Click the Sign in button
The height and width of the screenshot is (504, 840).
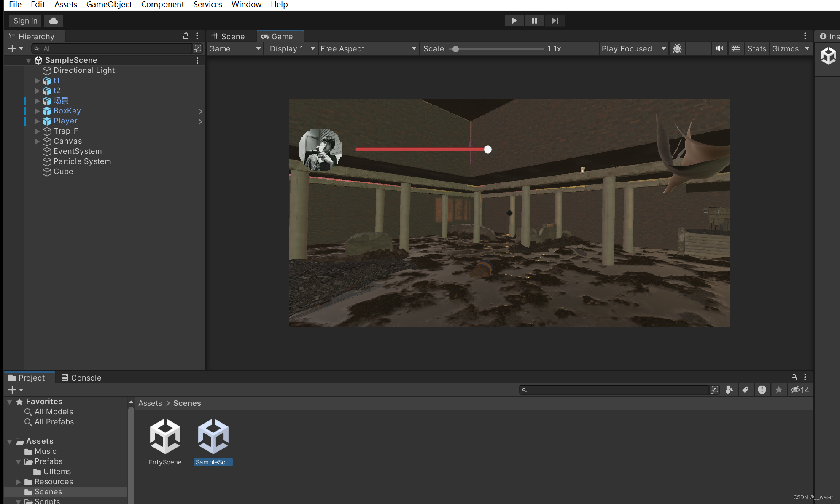[x=25, y=21]
